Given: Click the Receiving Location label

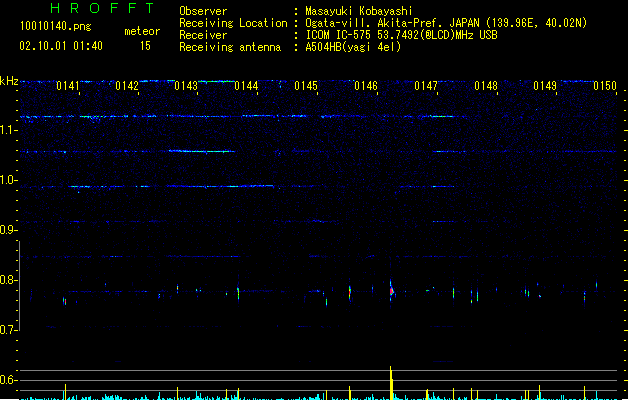Looking at the screenshot, I should [233, 23].
